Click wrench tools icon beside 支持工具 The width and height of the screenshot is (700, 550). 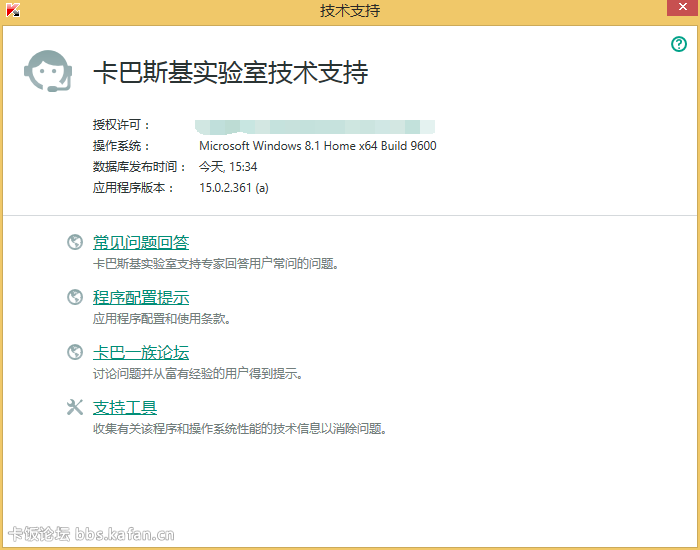point(75,407)
